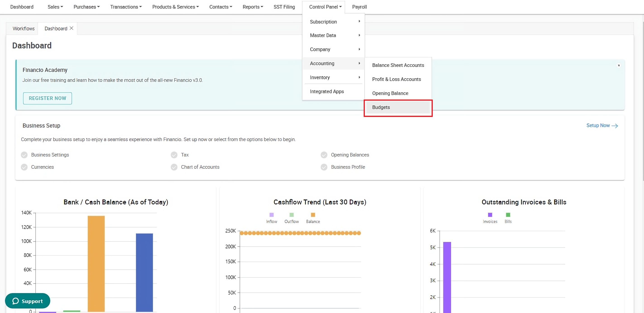Screen dimensions: 644x313
Task: Toggle the Currencies check circle
Action: [x=24, y=167]
